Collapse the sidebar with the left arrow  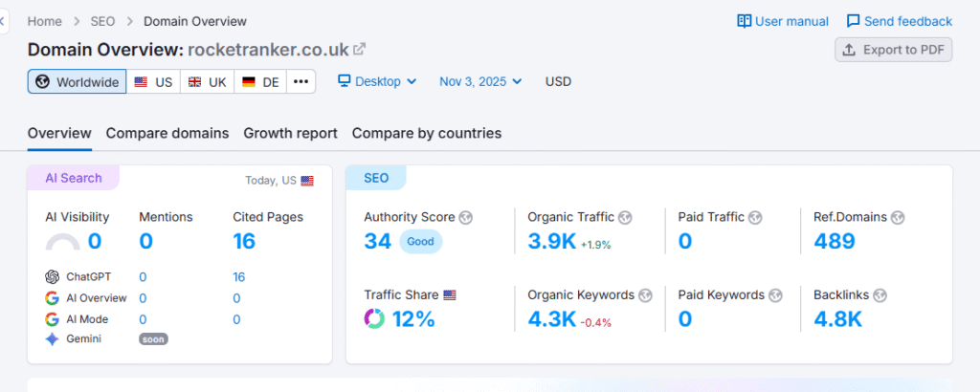click(3, 22)
